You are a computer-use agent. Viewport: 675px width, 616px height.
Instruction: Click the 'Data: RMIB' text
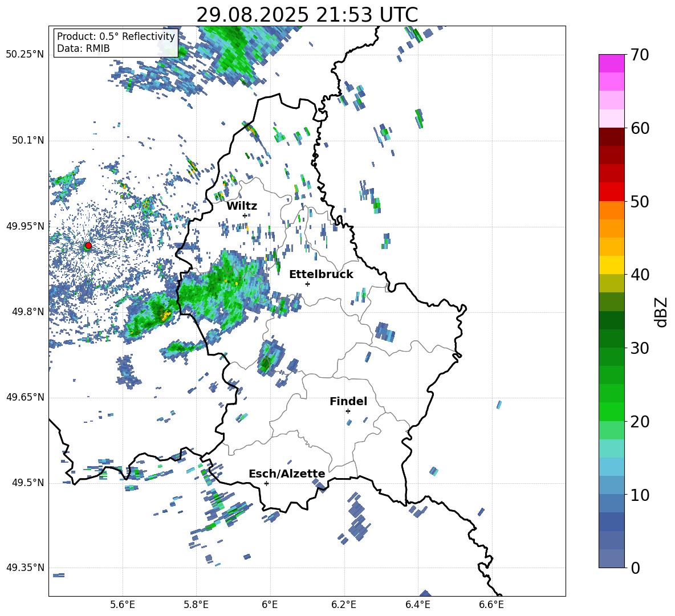[83, 48]
